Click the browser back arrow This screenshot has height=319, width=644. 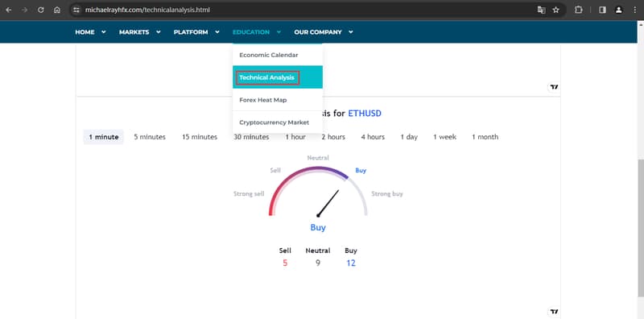[9, 10]
